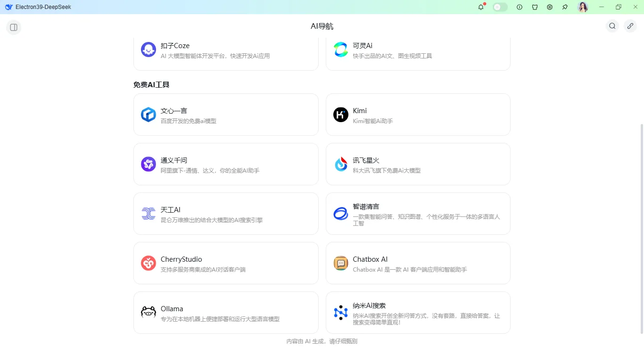
Task: Click the 讯飞星火 flame logo
Action: point(340,164)
